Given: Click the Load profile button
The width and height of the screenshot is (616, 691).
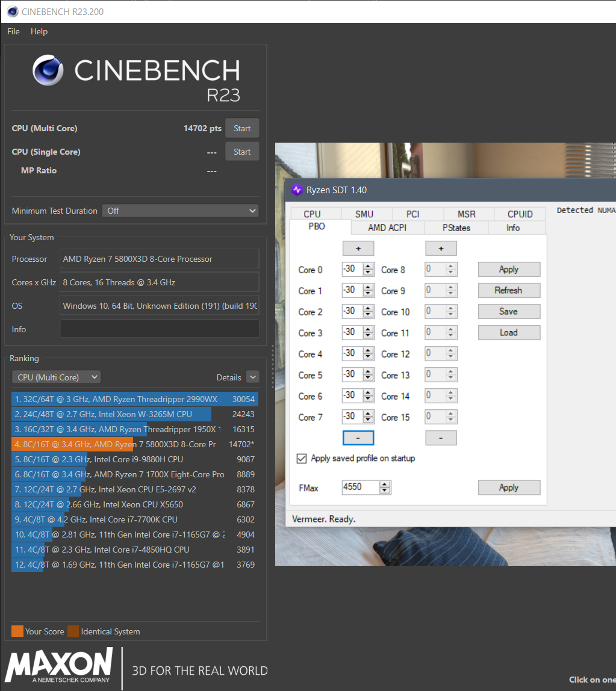Looking at the screenshot, I should tap(509, 333).
